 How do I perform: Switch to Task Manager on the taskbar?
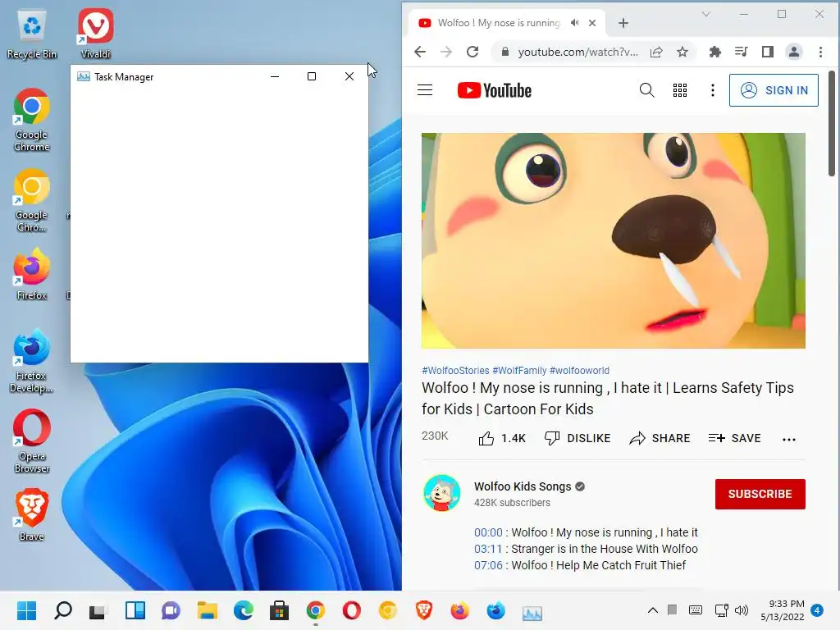(532, 612)
